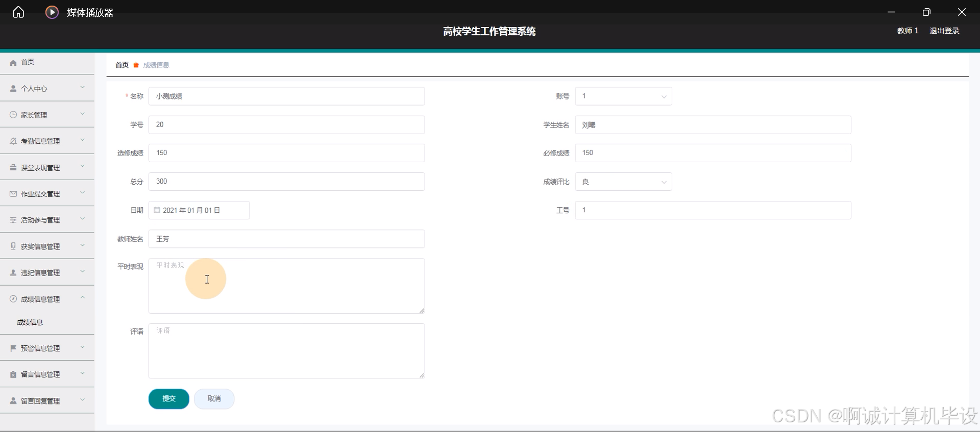Restore the window with the maximize button

pos(926,12)
